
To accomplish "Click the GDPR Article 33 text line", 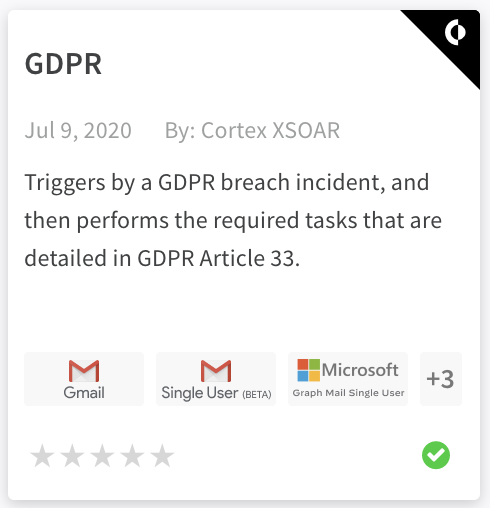I will point(162,258).
